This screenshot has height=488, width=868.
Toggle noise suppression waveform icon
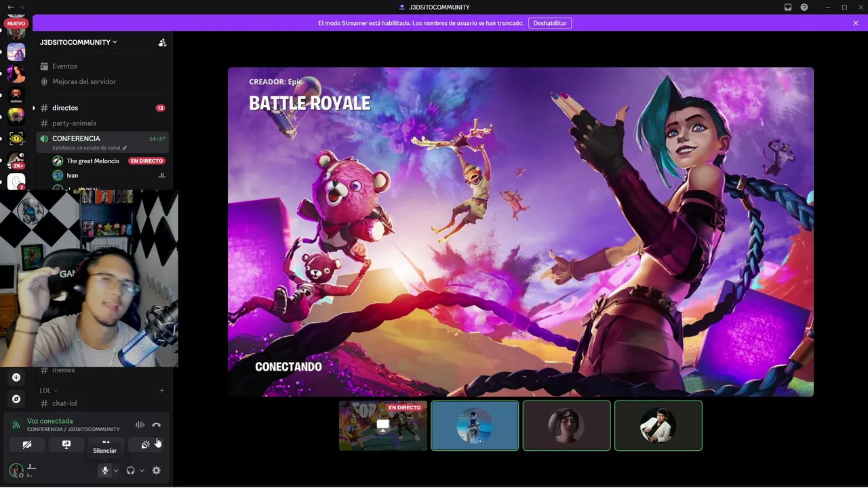coord(140,425)
